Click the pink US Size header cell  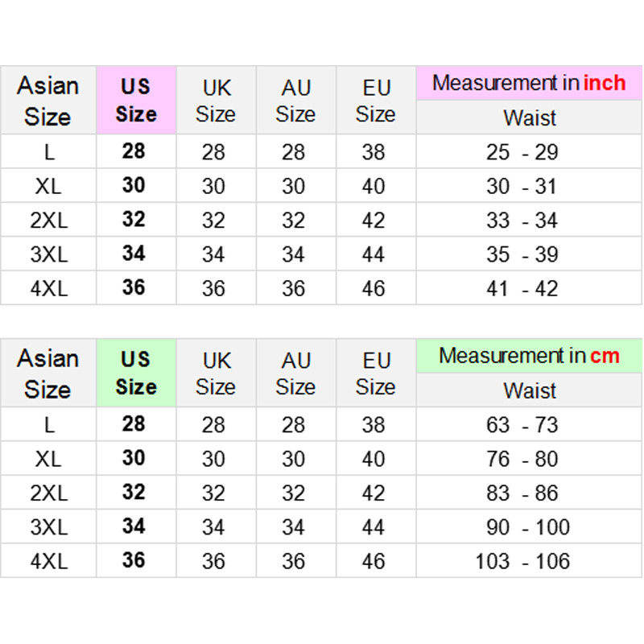click(135, 100)
